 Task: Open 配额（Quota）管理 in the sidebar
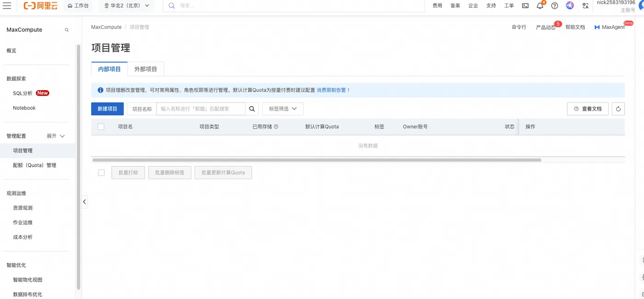click(x=34, y=165)
